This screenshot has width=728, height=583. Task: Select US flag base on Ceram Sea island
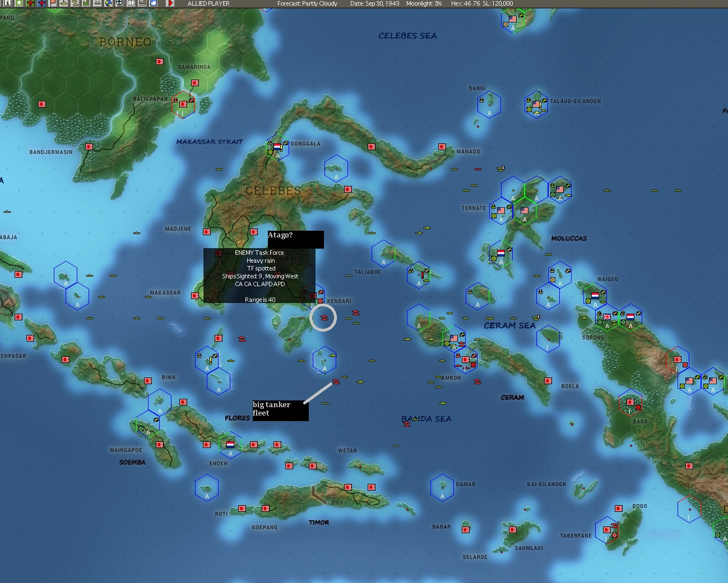point(454,338)
